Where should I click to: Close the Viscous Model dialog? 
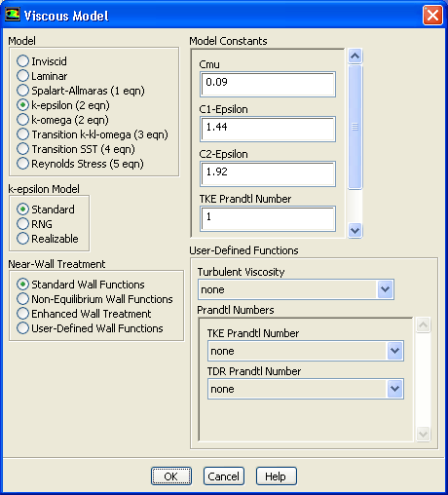pos(432,16)
